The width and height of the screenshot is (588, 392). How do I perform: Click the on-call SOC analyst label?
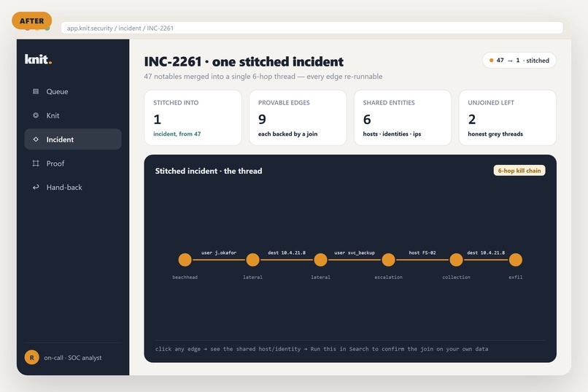pos(73,358)
